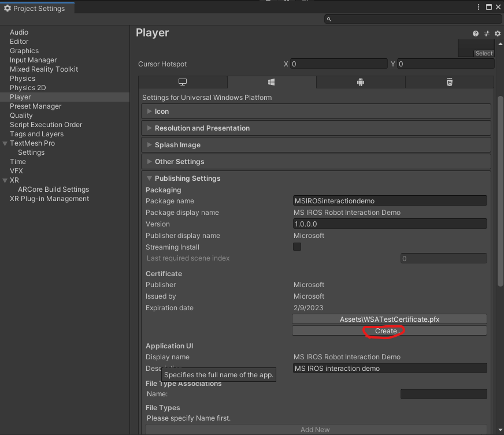Click the search field in Project Settings
The image size is (504, 435).
(x=410, y=19)
